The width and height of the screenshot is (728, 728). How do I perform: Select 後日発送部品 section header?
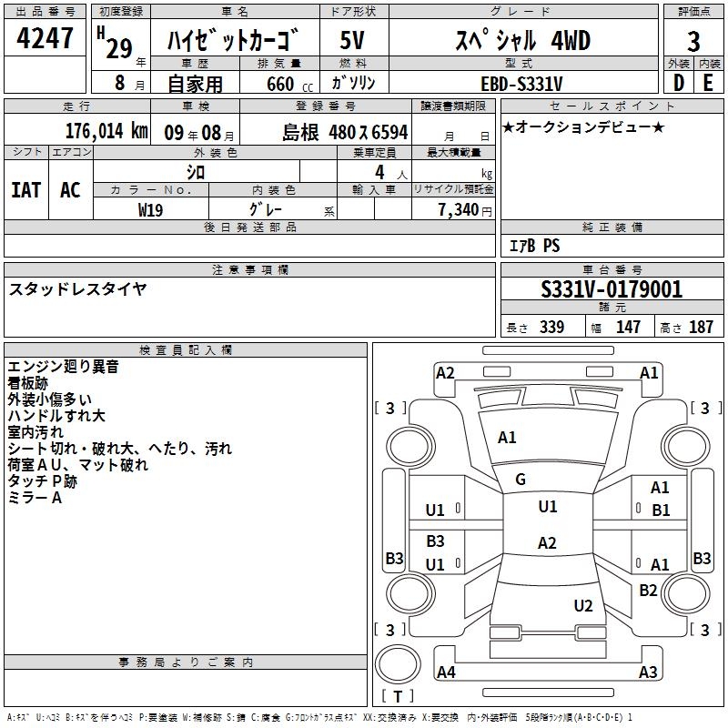pyautogui.click(x=249, y=227)
